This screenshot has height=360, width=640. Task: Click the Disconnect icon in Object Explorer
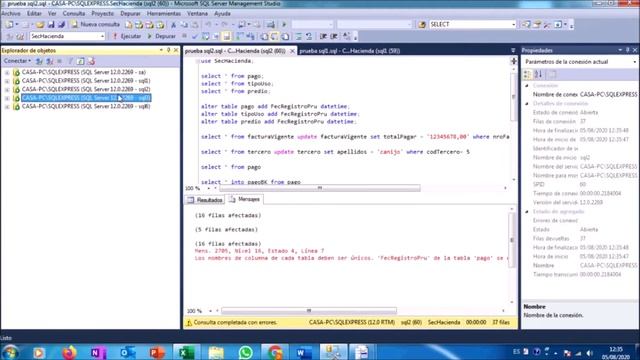[50, 61]
